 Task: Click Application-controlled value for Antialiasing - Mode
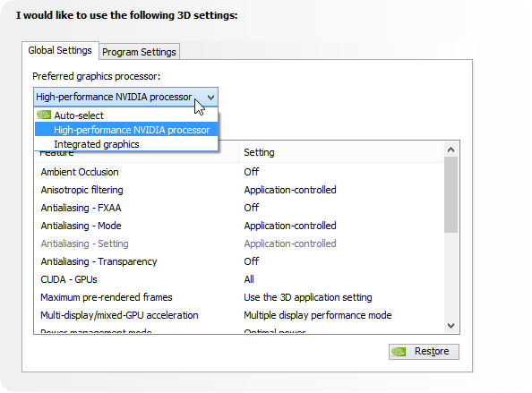click(x=290, y=226)
